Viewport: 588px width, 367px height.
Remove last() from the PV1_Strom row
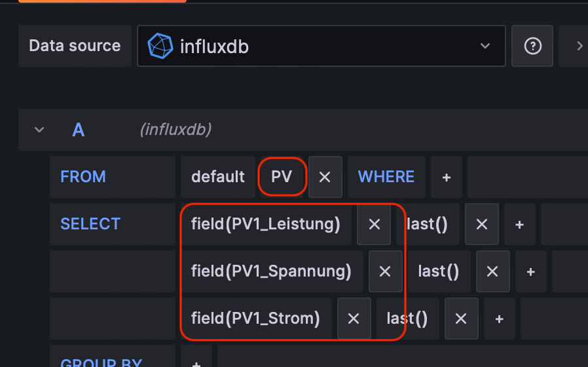(461, 319)
